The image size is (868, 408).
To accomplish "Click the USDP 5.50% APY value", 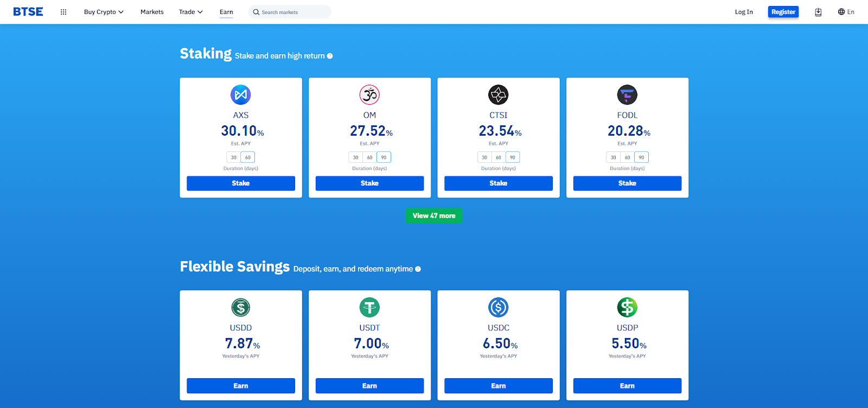I will click(x=629, y=343).
